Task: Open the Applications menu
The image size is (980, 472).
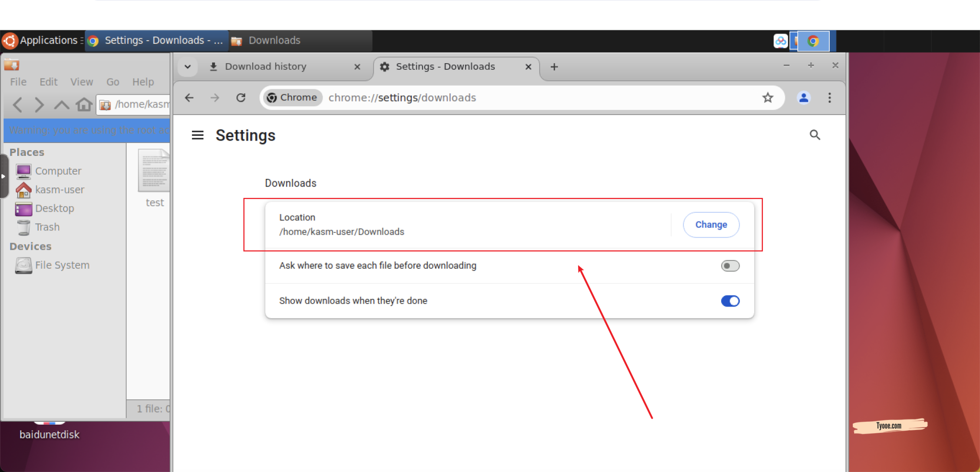Action: (x=42, y=41)
